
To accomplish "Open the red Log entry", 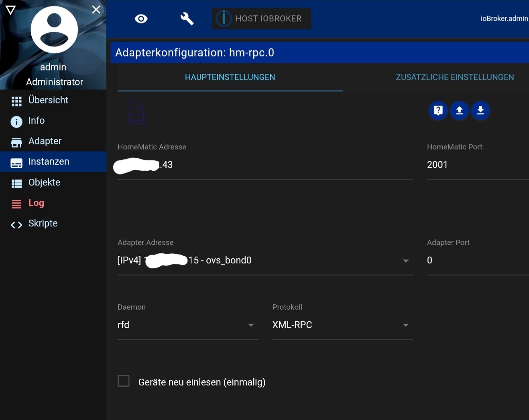I will point(53,203).
